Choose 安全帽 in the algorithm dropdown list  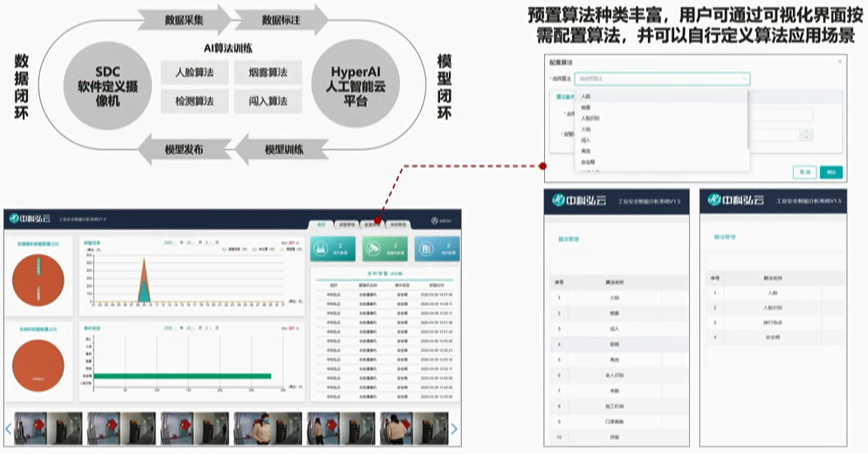click(661, 162)
